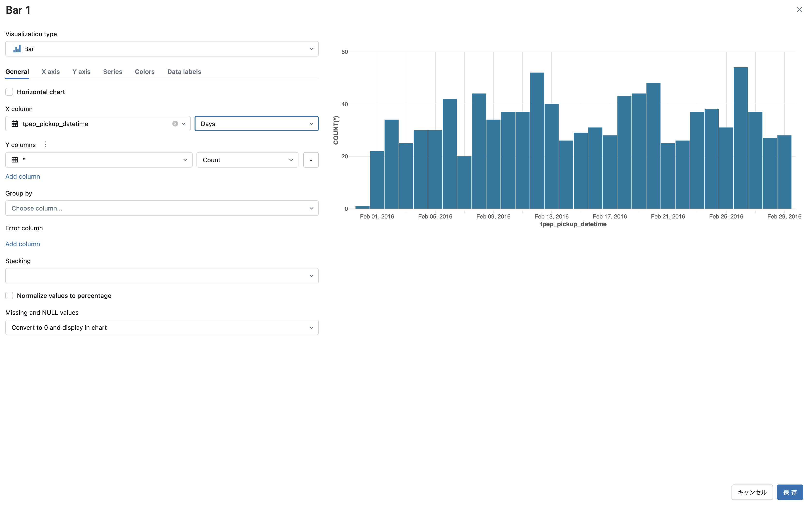Open the Stacking dropdown
The width and height of the screenshot is (812, 506).
(x=162, y=276)
